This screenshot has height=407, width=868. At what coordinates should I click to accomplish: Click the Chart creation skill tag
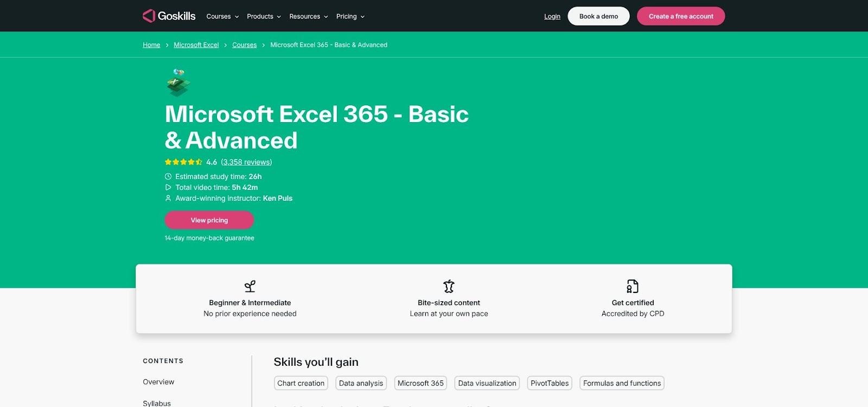(301, 383)
